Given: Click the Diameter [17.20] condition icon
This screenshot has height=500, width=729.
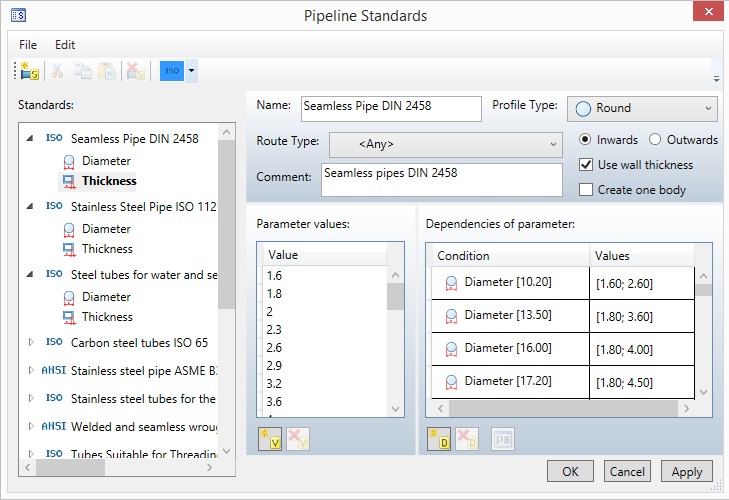Looking at the screenshot, I should pos(451,382).
